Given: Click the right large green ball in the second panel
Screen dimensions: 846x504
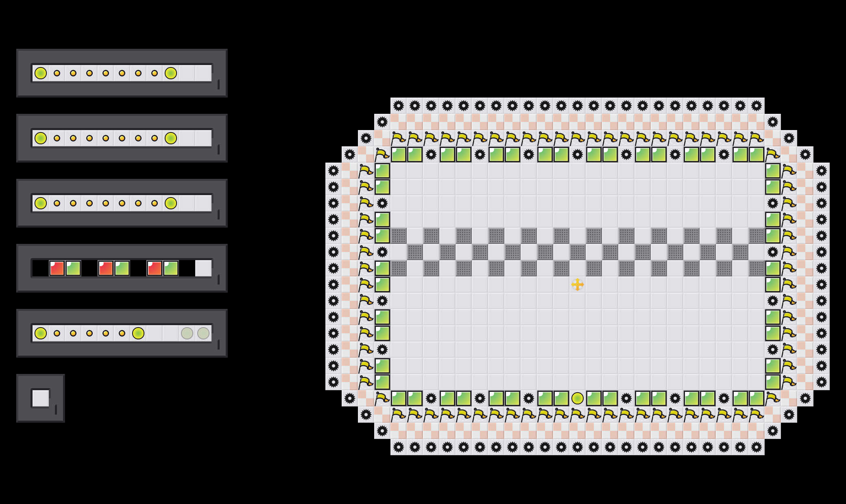Looking at the screenshot, I should (x=171, y=138).
